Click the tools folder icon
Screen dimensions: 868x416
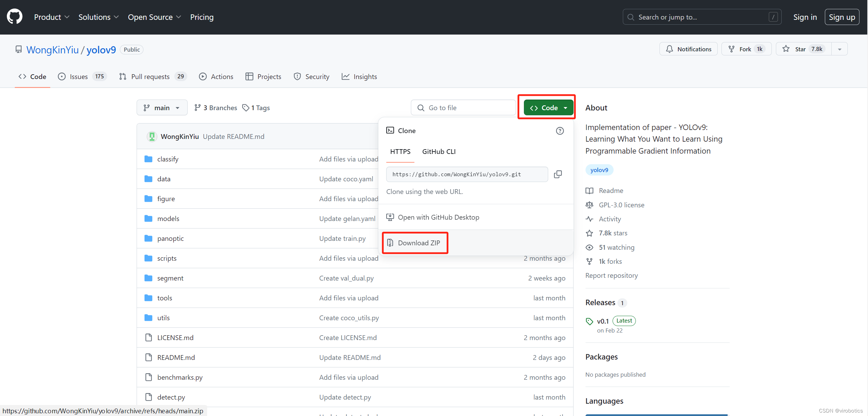tap(148, 298)
